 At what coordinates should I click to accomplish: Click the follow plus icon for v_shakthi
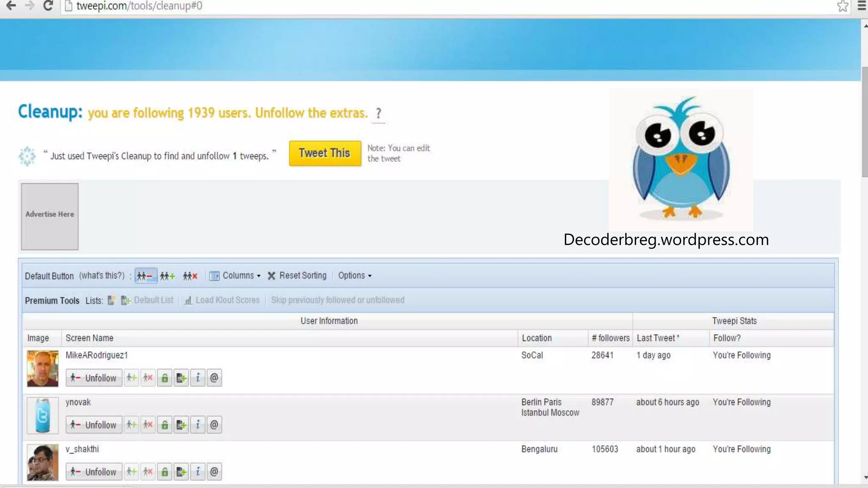click(x=131, y=472)
